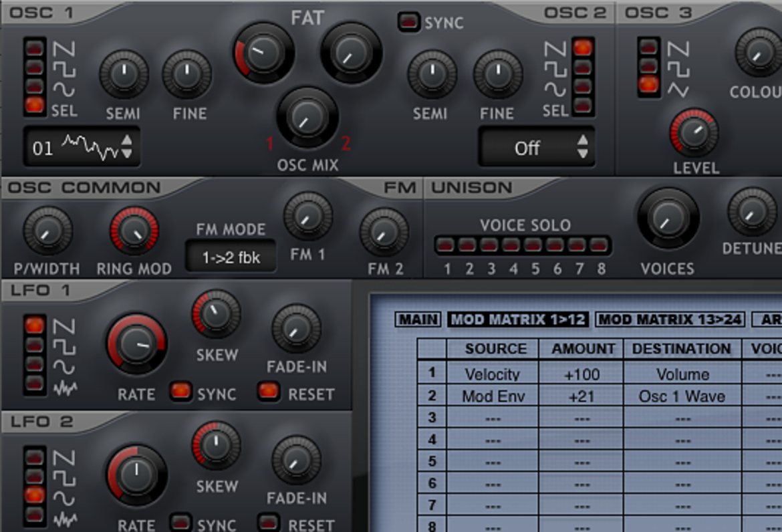The width and height of the screenshot is (782, 532).
Task: Select LFO 1 sawtooth shape LED
Action: [x=34, y=325]
